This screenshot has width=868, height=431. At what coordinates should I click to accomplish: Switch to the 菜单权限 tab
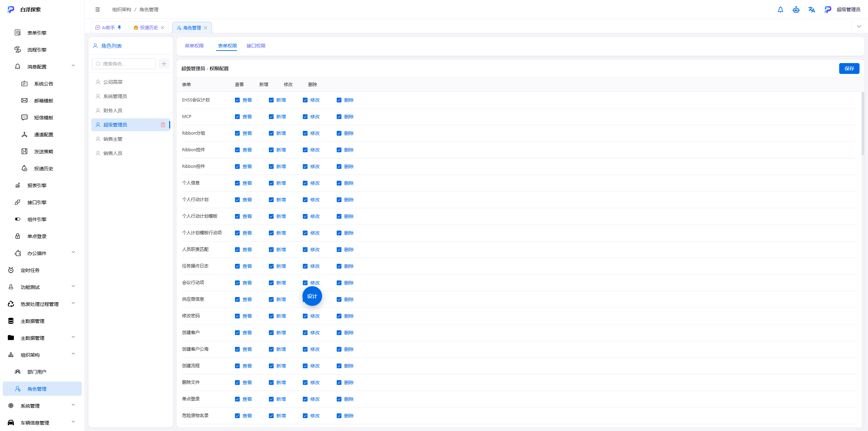tap(194, 46)
